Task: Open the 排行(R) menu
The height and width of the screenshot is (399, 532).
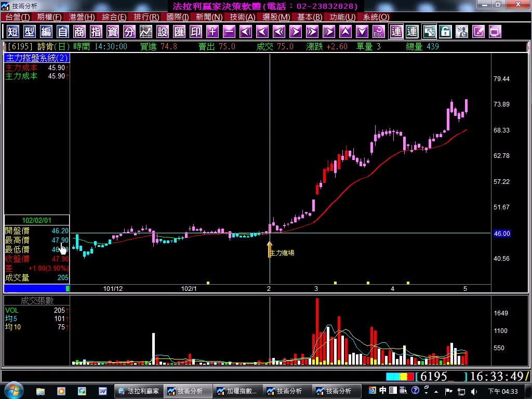Action: point(146,17)
